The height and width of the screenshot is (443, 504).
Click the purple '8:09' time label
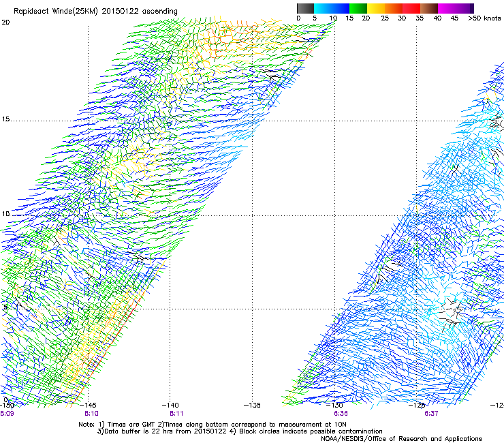point(7,414)
